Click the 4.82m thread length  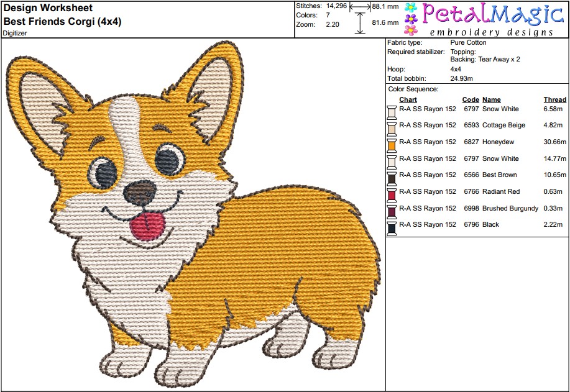click(553, 125)
